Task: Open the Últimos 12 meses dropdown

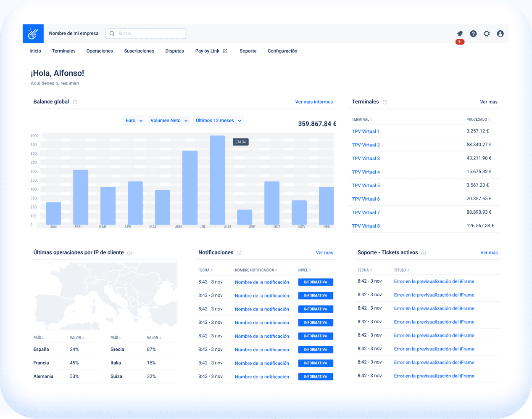Action: [218, 121]
